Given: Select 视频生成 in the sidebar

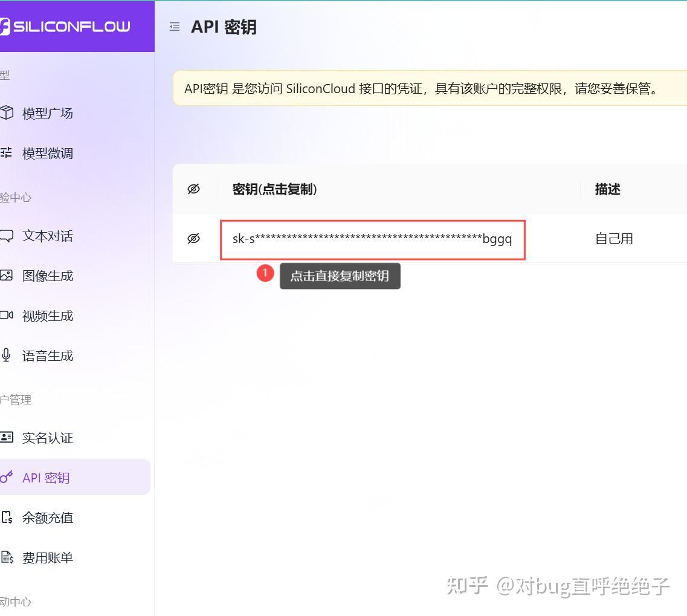Looking at the screenshot, I should [x=47, y=316].
